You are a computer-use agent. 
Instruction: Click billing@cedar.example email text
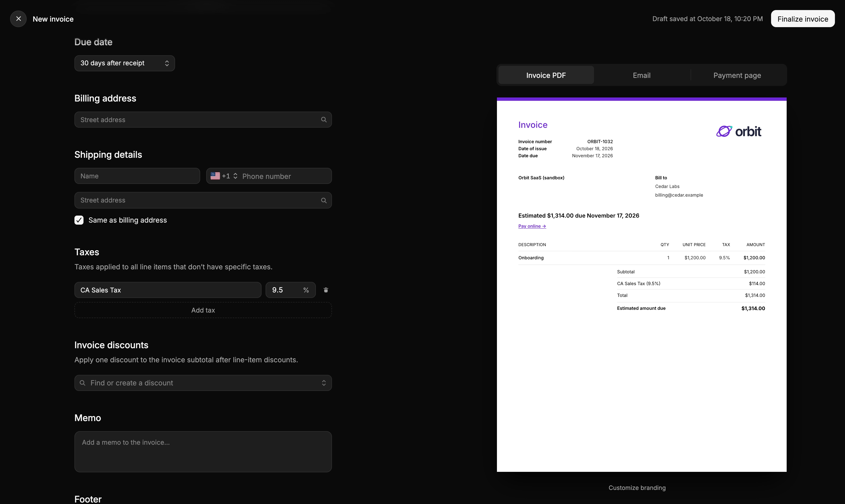tap(679, 195)
